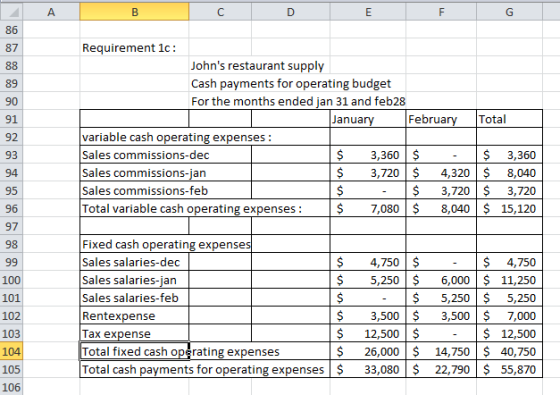Click the 'January' header cell
The height and width of the screenshot is (395, 560).
(368, 119)
